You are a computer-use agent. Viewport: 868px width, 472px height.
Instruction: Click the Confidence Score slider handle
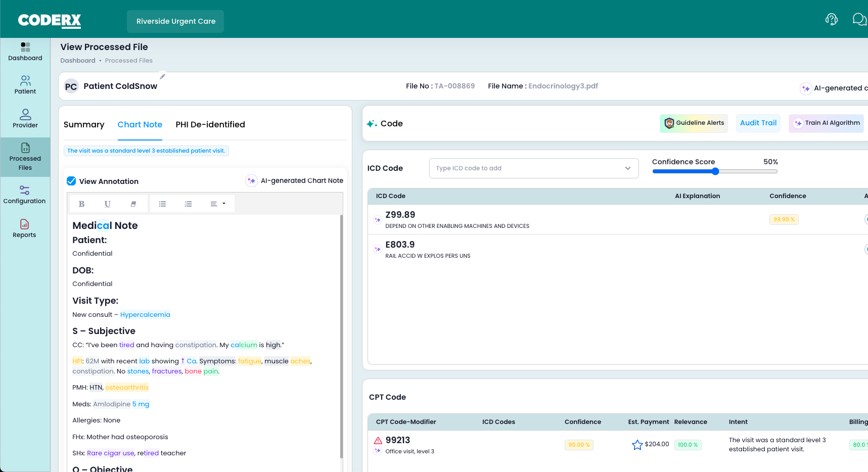715,171
